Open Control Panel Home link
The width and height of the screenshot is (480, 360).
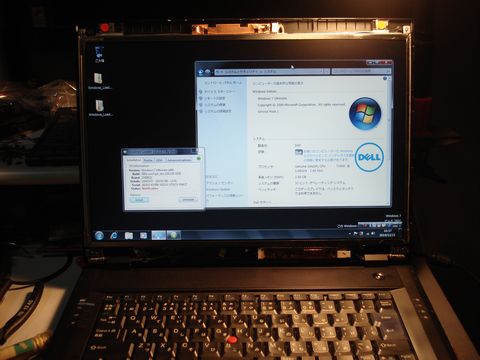click(x=223, y=82)
